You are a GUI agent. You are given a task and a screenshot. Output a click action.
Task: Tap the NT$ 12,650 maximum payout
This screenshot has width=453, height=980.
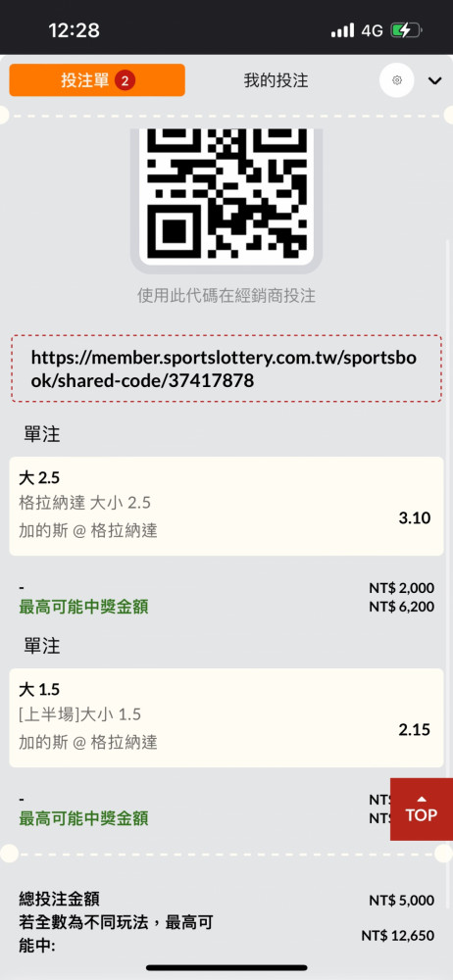397,936
